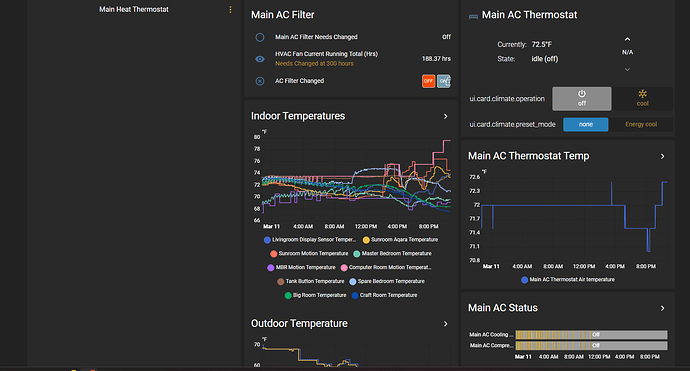Click Needs Changed at 300 hours note
Image resolution: width=690 pixels, height=371 pixels.
314,64
